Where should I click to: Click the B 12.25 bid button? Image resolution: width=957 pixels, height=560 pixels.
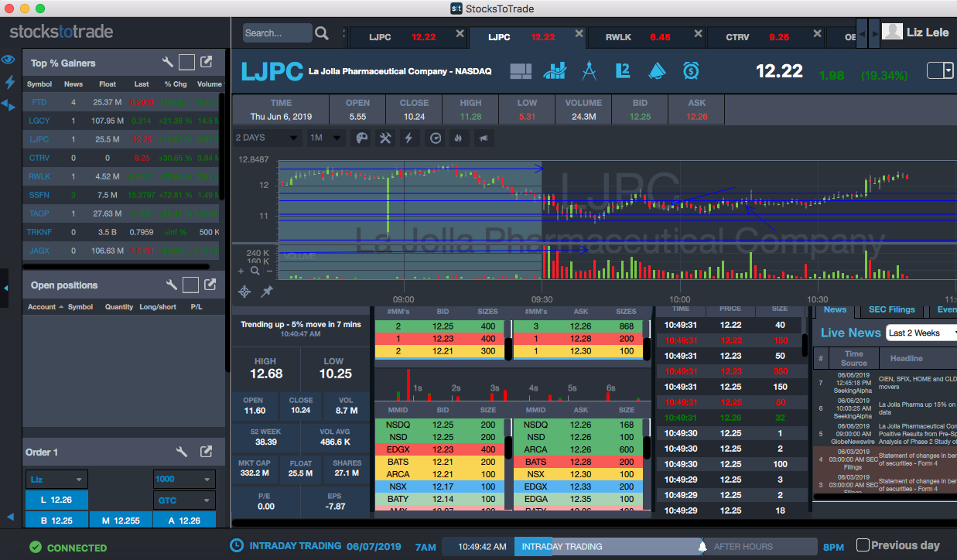click(56, 521)
